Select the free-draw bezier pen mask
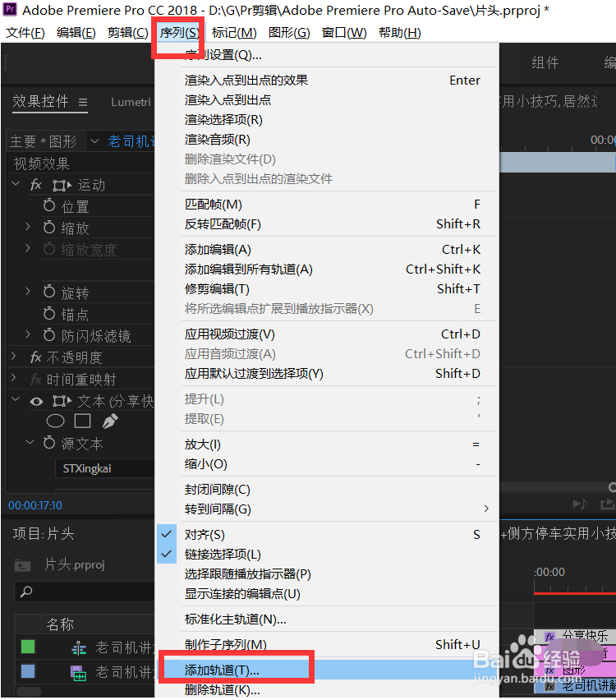The image size is (616, 700). pyautogui.click(x=110, y=421)
